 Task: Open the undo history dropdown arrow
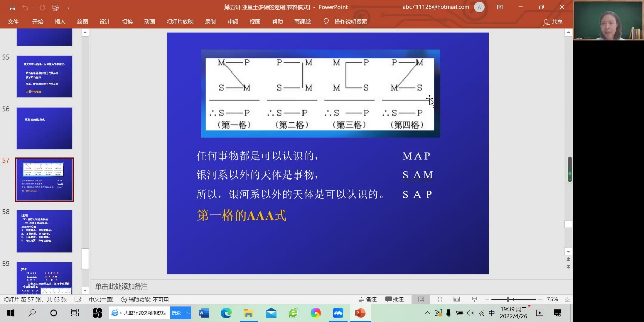[33, 8]
